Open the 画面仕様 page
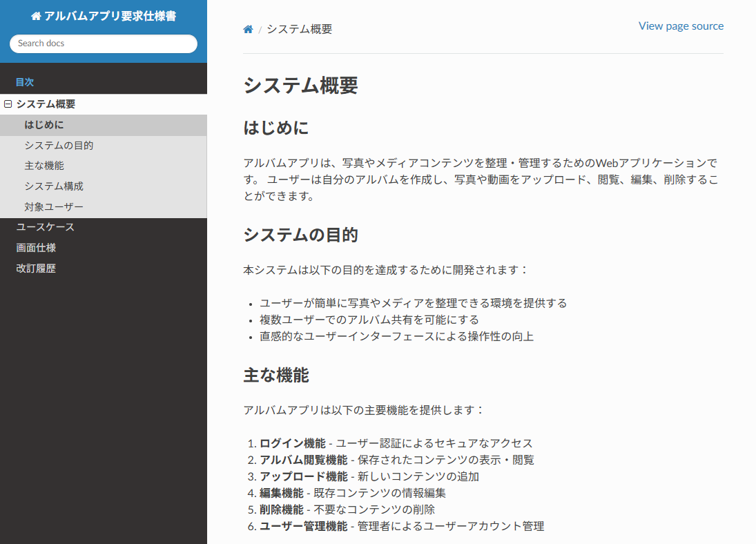This screenshot has height=544, width=756. click(x=36, y=248)
